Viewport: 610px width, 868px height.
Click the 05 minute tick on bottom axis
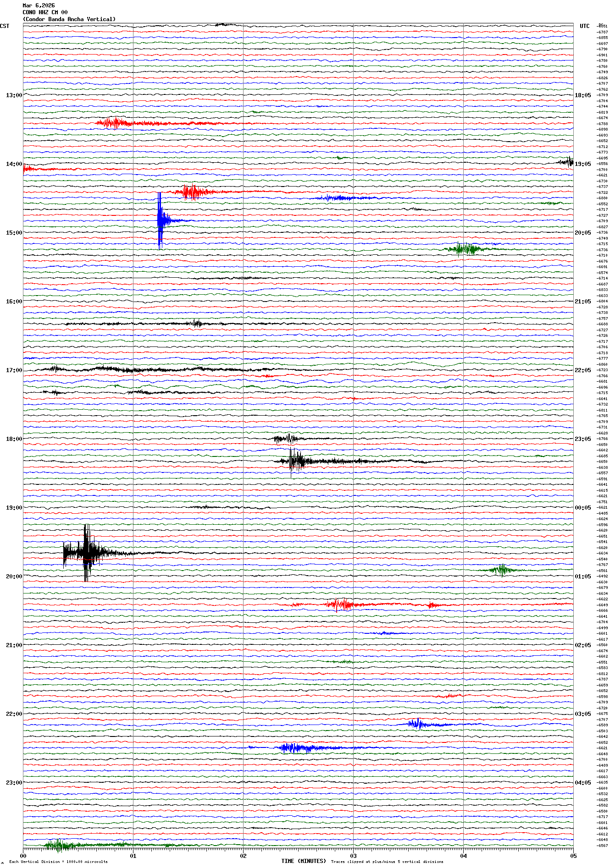573,856
